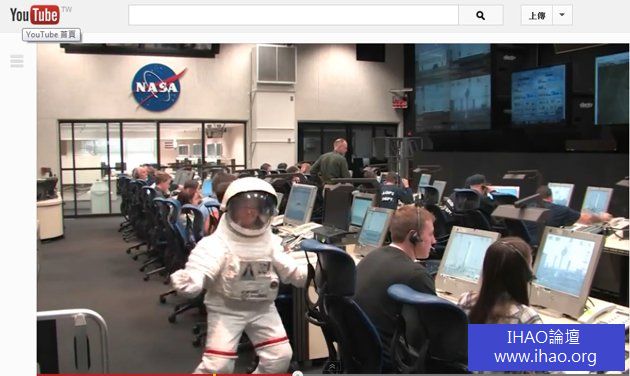The image size is (630, 376).
Task: Click the www.ihao.org link in banner
Action: click(x=545, y=357)
